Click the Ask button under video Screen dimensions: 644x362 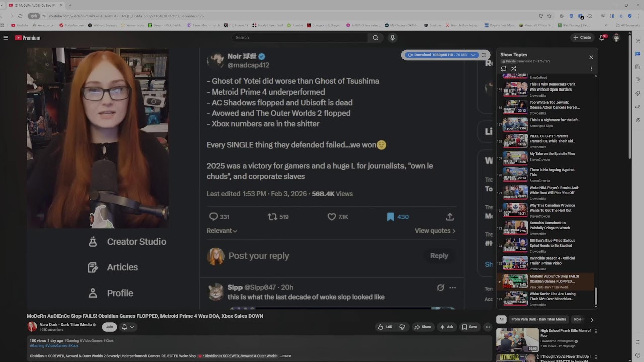(x=447, y=327)
